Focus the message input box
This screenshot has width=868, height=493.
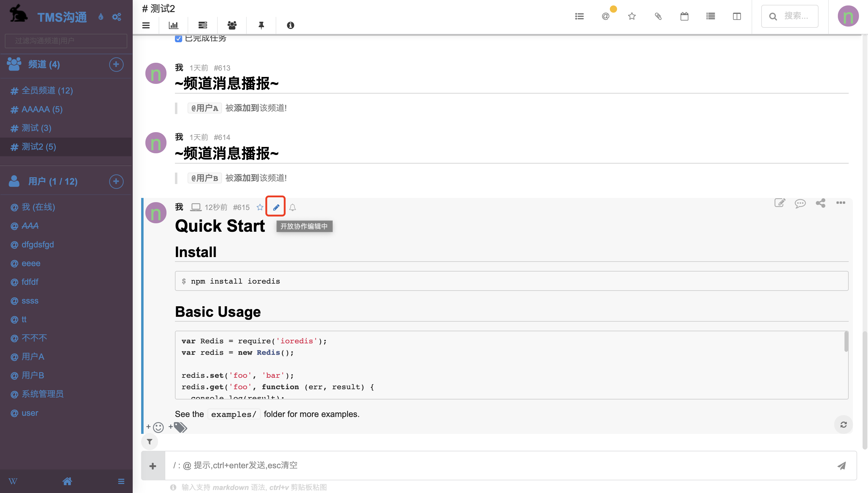coord(499,466)
